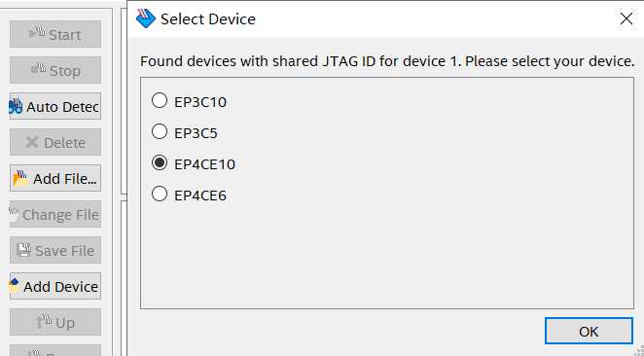
Task: Click the Delete X icon
Action: (32, 142)
